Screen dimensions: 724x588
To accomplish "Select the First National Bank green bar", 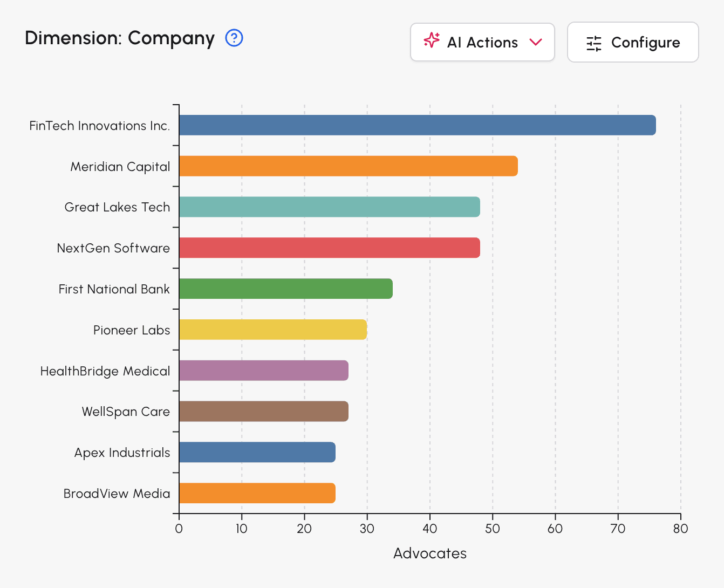I will 286,289.
